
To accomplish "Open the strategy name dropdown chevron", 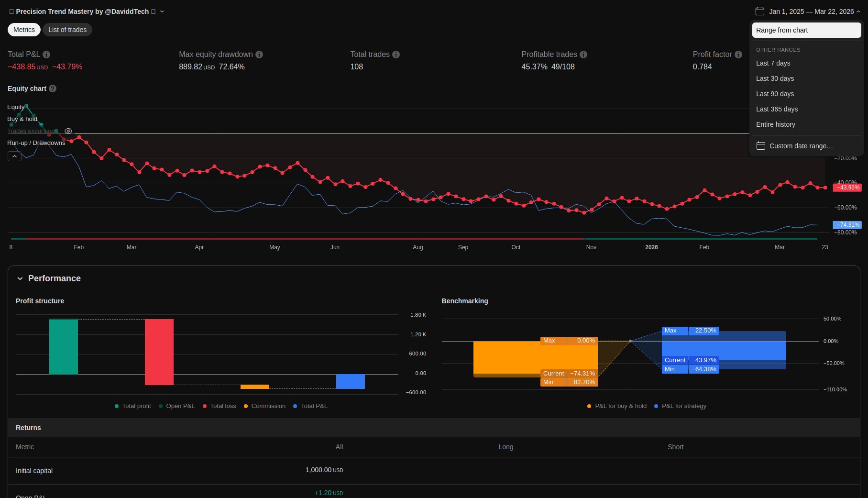I will tap(162, 11).
